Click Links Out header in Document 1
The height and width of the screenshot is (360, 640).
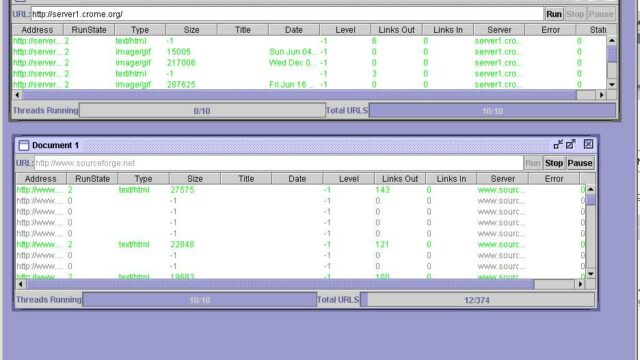point(400,179)
